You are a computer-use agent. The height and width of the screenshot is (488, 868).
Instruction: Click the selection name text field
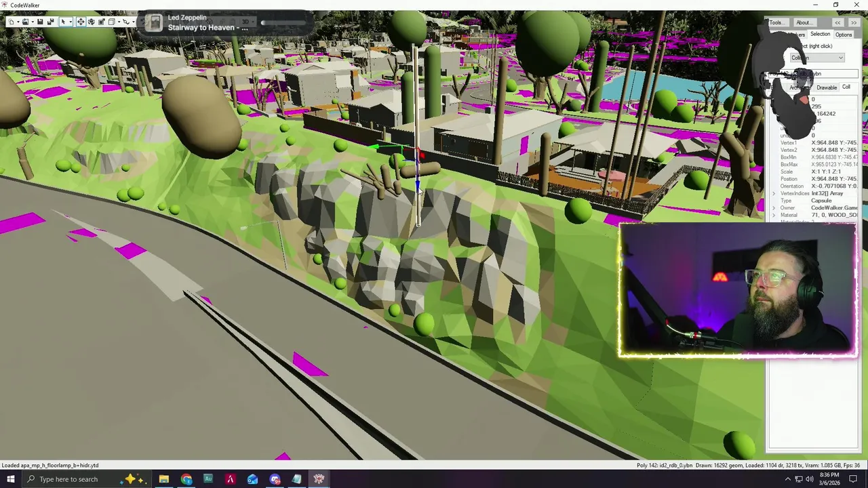tap(813, 73)
